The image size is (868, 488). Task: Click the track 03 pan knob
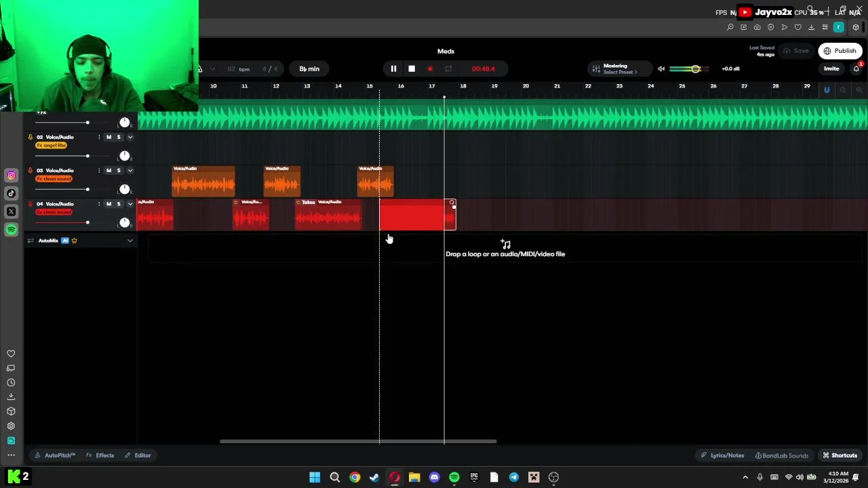click(x=125, y=189)
